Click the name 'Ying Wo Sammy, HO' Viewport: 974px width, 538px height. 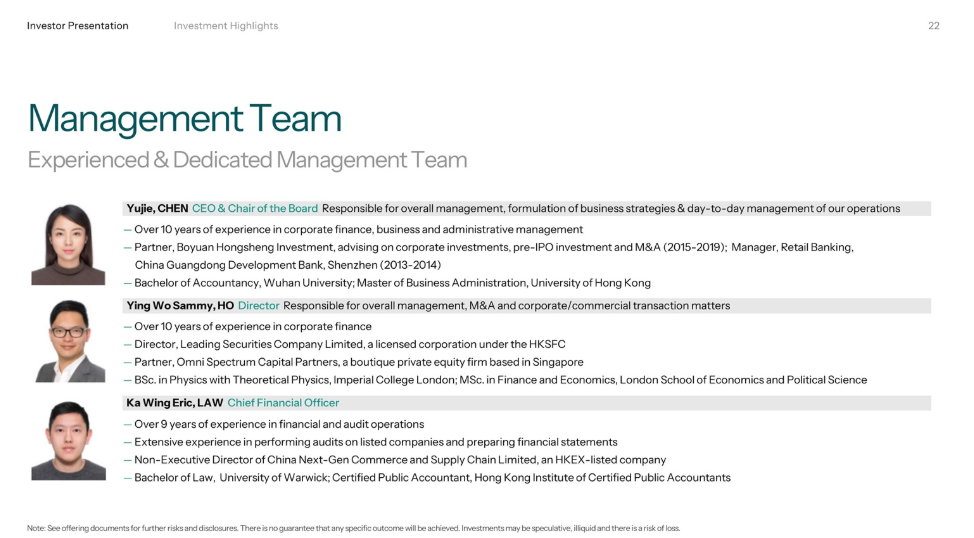[x=179, y=306]
